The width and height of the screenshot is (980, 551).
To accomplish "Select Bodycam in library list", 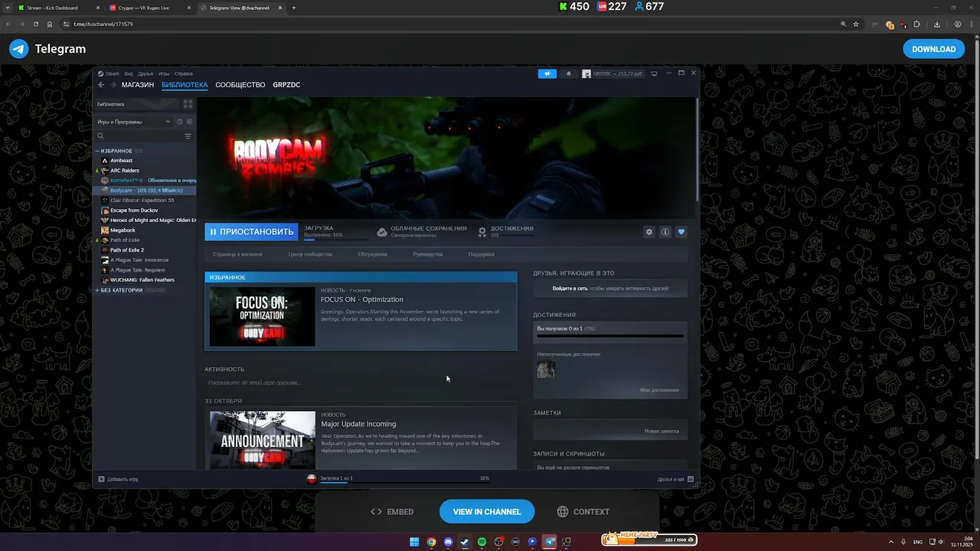I will click(x=145, y=191).
